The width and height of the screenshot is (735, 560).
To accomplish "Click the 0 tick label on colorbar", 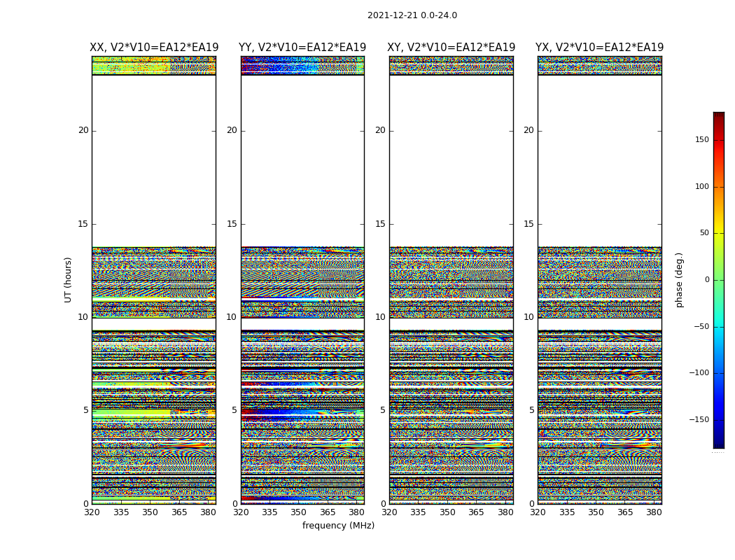I will tap(707, 280).
